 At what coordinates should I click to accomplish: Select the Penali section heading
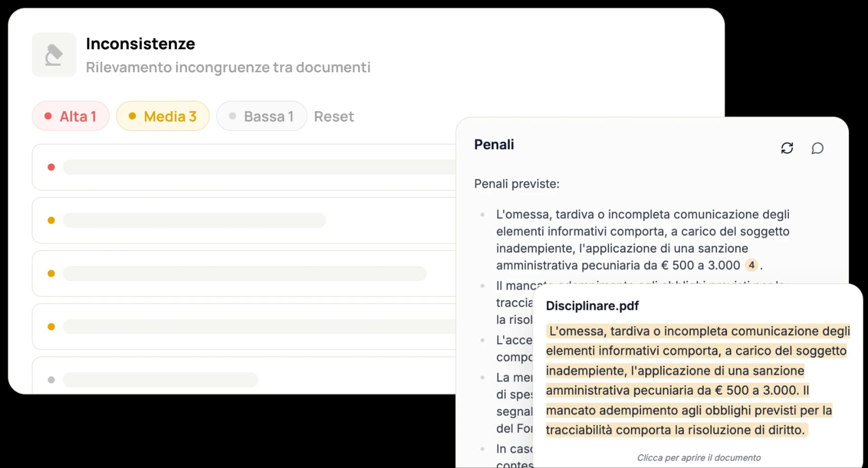click(x=494, y=145)
